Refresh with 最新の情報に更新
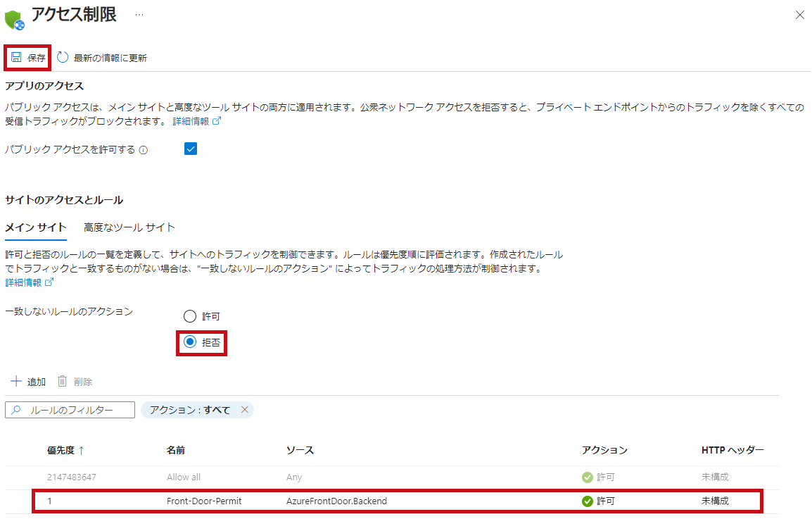The width and height of the screenshot is (812, 519). point(102,58)
